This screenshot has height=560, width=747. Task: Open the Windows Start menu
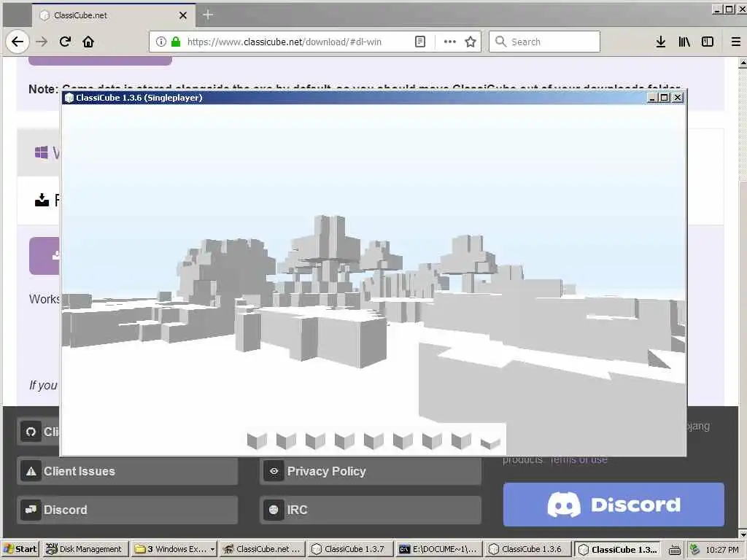[x=20, y=549]
